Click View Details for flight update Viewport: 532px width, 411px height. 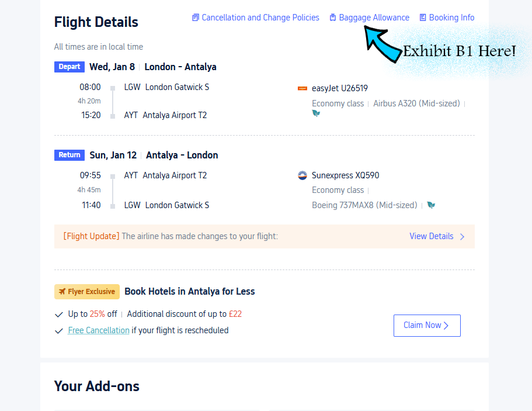pos(431,236)
